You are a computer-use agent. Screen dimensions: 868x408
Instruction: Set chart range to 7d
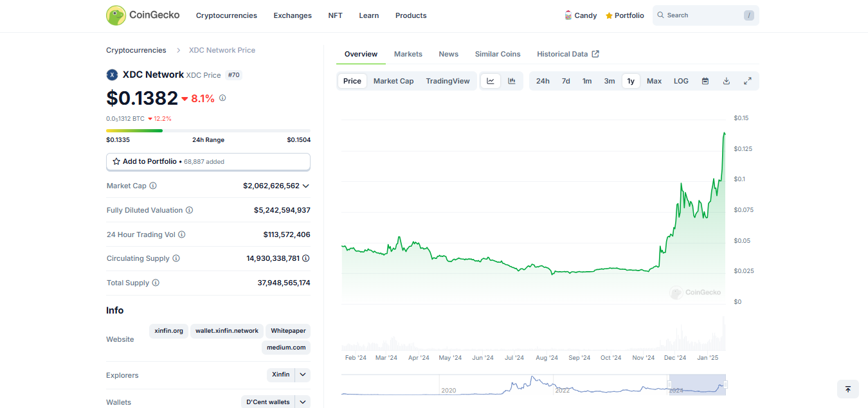[566, 81]
